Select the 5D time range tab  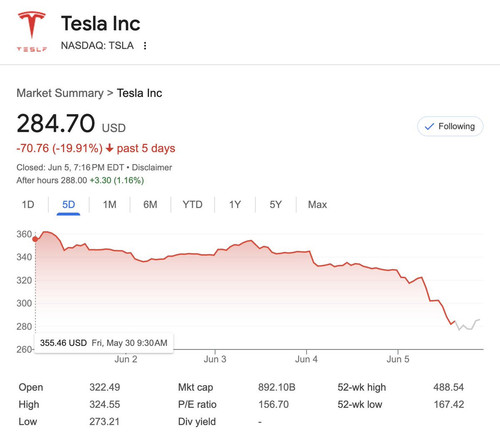(x=68, y=204)
